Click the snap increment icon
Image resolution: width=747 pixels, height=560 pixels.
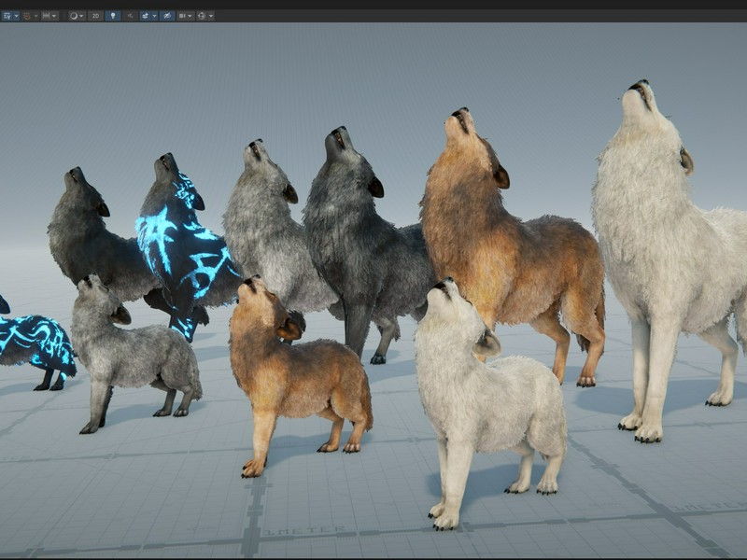click(46, 16)
